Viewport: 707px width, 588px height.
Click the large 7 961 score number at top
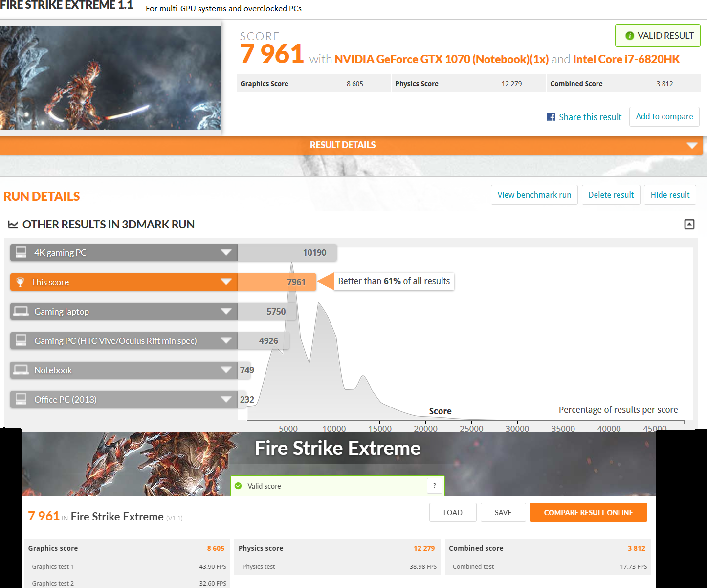tap(272, 54)
